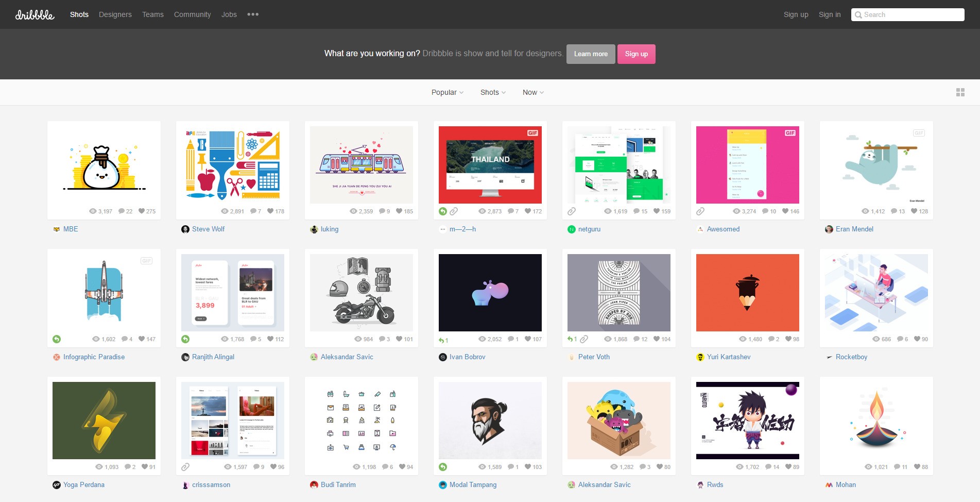Screen dimensions: 980x502
Task: Open Peter Voth's profile link
Action: click(x=594, y=357)
